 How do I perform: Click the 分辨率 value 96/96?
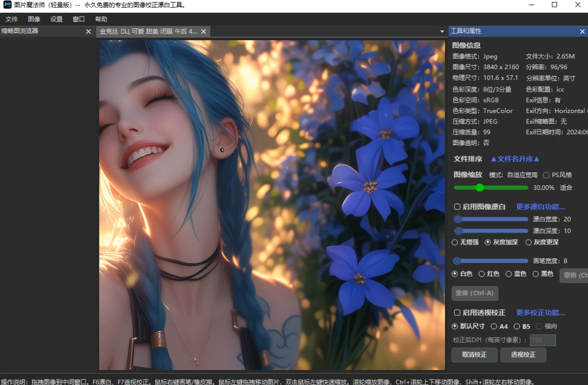559,67
